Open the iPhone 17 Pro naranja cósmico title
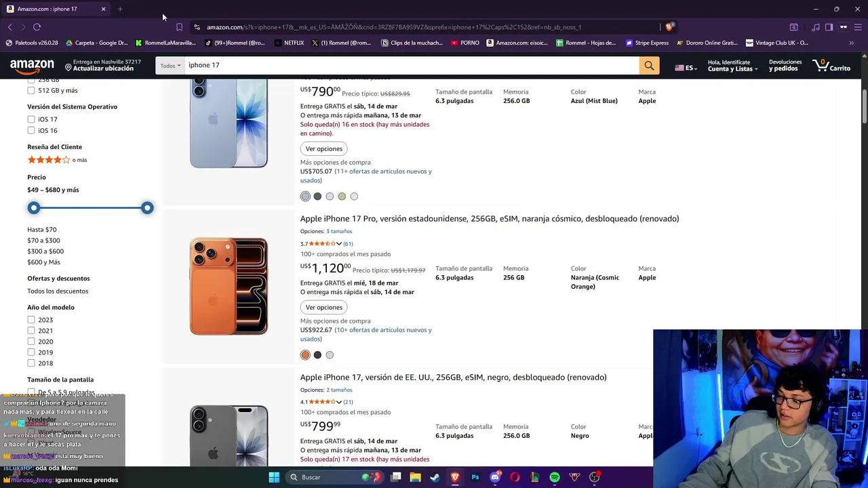Viewport: 868px width, 488px height. 490,219
